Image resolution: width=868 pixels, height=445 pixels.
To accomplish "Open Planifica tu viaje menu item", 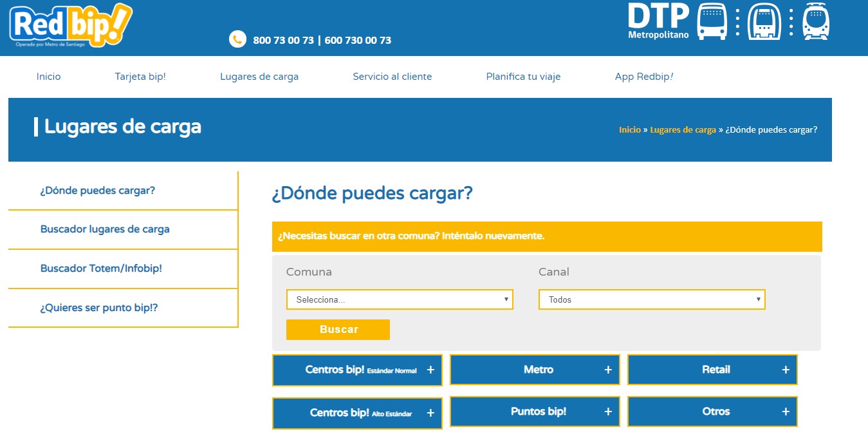I will (523, 77).
